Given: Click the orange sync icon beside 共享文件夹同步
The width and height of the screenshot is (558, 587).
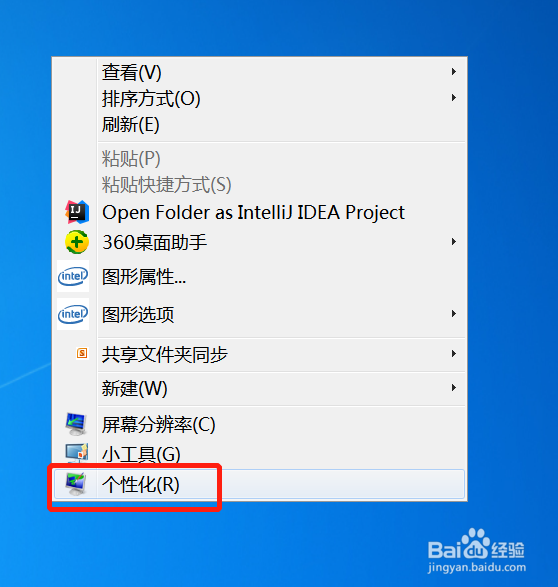Looking at the screenshot, I should tap(82, 353).
